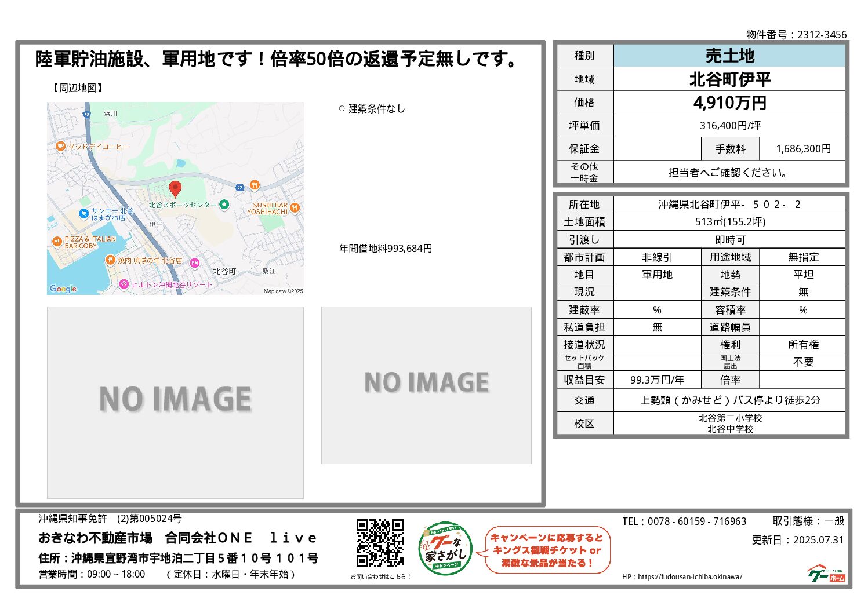Screen dimensions: 868x613
Task: Click the right NO IMAGE placeholder
Action: point(427,385)
